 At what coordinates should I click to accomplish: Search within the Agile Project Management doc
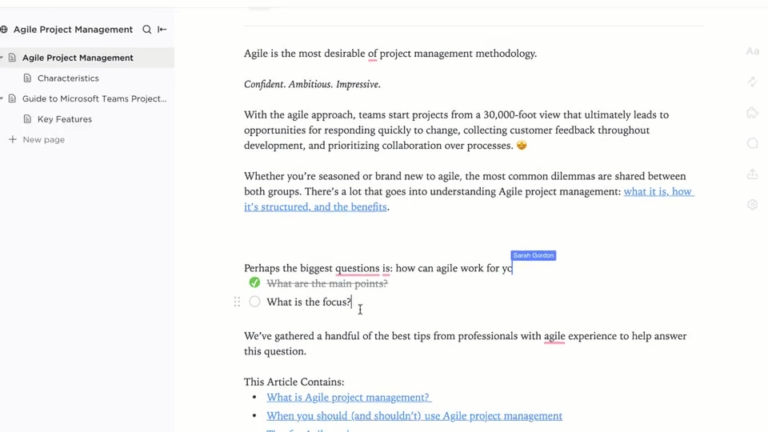(147, 30)
